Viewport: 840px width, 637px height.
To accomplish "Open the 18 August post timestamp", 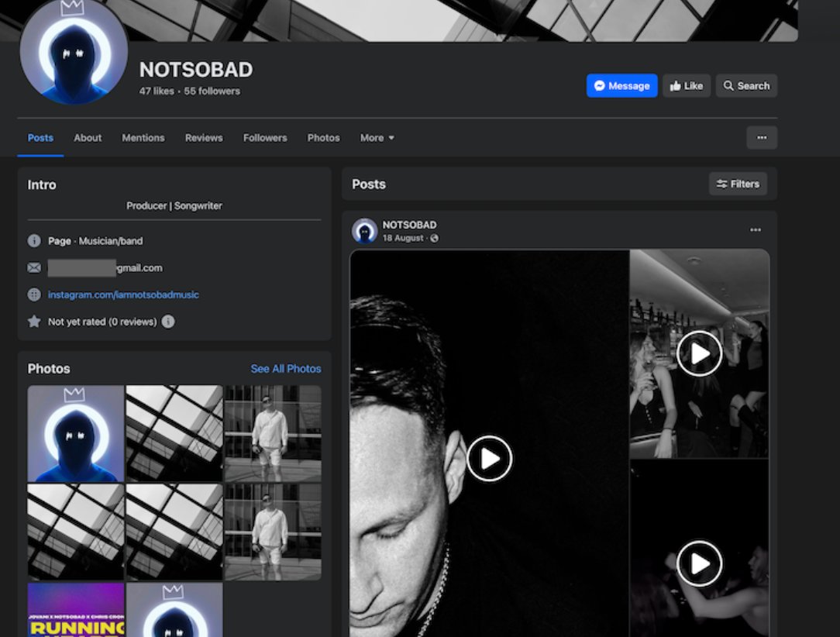I will (402, 238).
